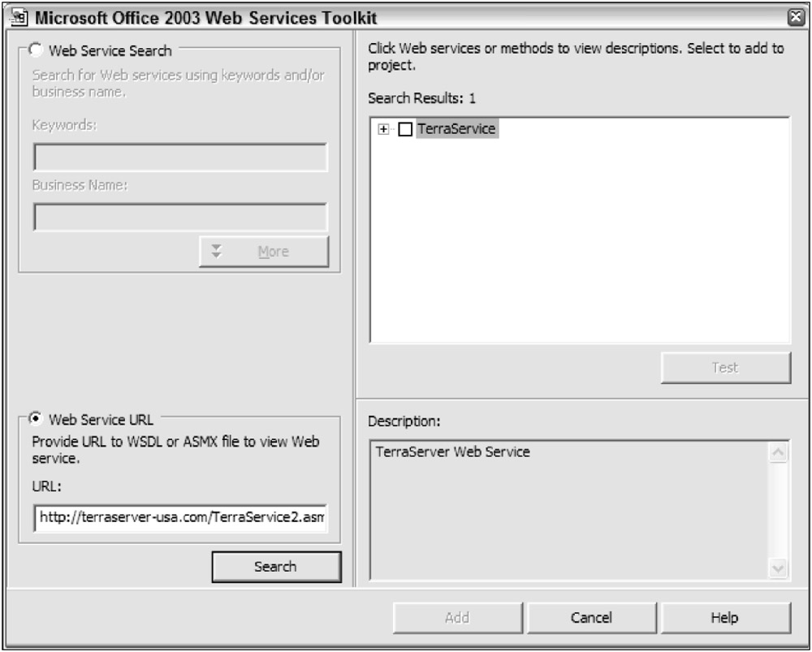Click the Microsoft Office 2003 title bar text
Screen dimensions: 812x652
(203, 16)
